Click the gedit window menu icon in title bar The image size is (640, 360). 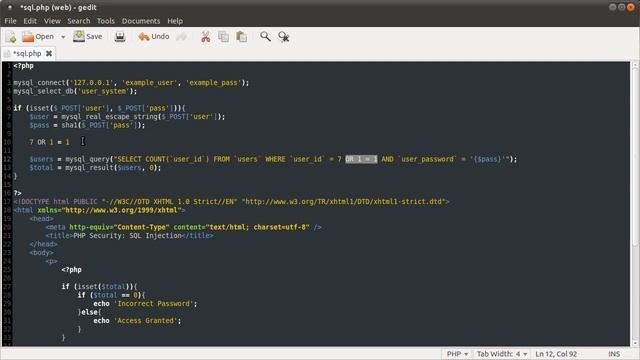pyautogui.click(x=10, y=7)
